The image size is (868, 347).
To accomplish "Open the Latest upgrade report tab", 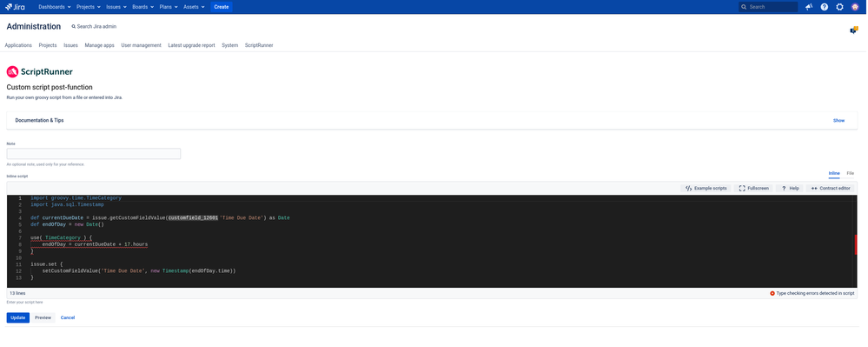I will tap(191, 45).
